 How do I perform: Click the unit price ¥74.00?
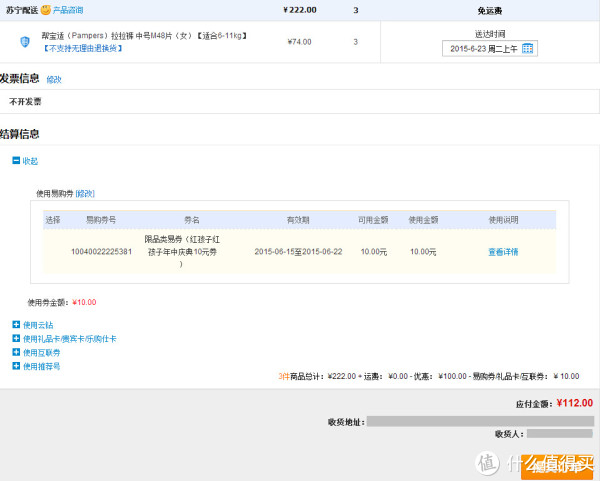(299, 42)
